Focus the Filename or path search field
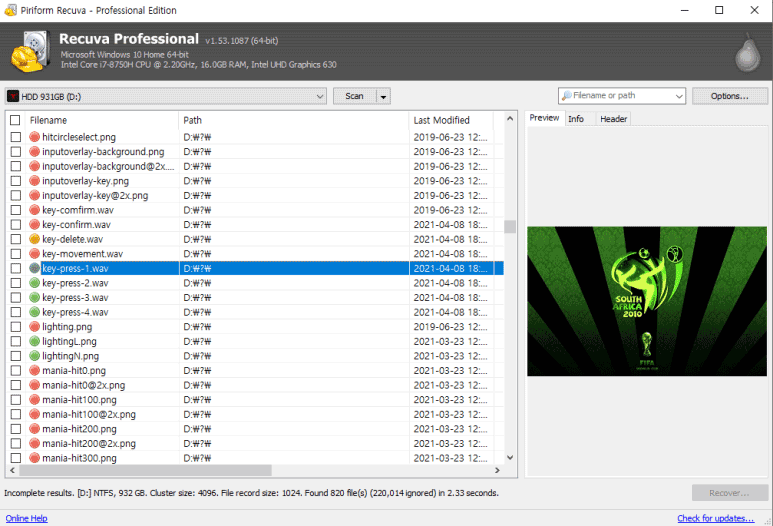The height and width of the screenshot is (526, 773). click(x=622, y=96)
